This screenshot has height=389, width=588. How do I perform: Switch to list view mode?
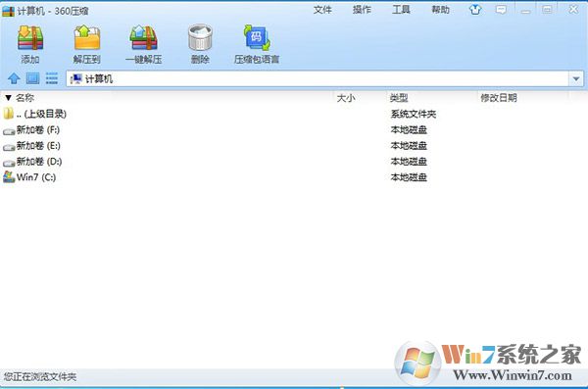[52, 78]
